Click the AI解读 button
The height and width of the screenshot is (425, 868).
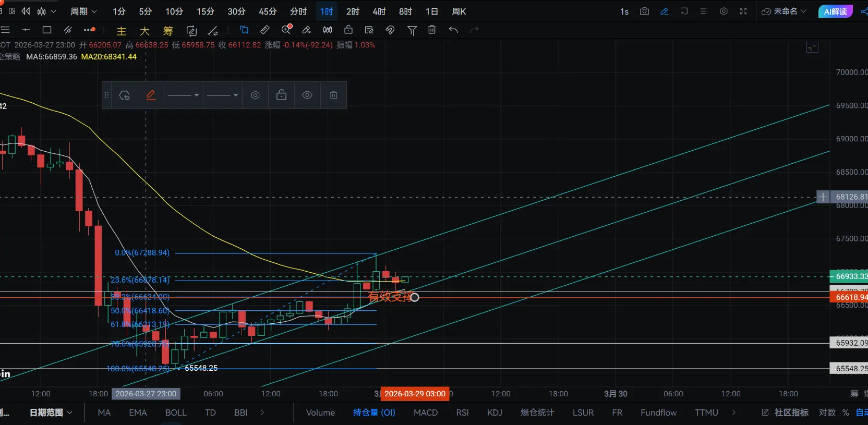(836, 11)
